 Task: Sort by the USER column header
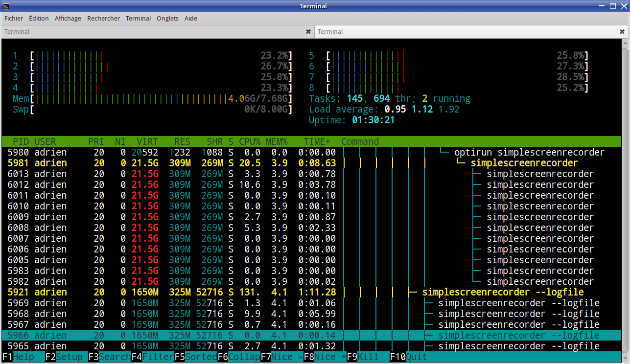coord(45,141)
